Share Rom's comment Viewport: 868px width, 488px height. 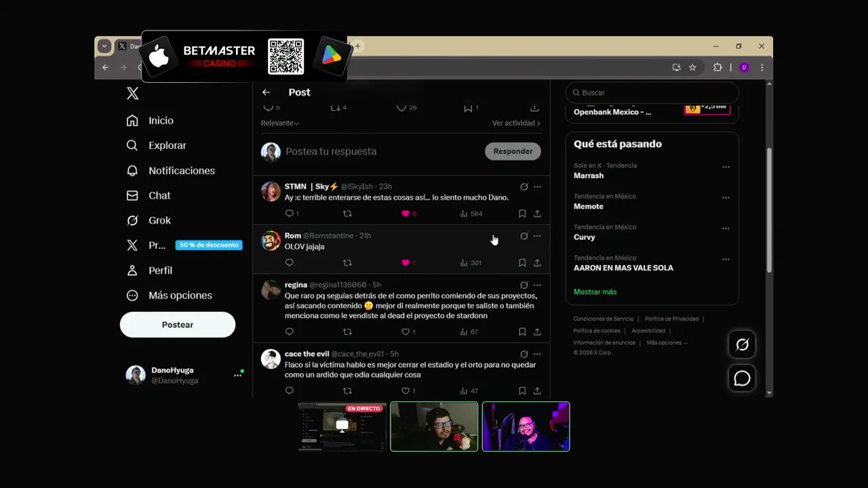pyautogui.click(x=537, y=262)
